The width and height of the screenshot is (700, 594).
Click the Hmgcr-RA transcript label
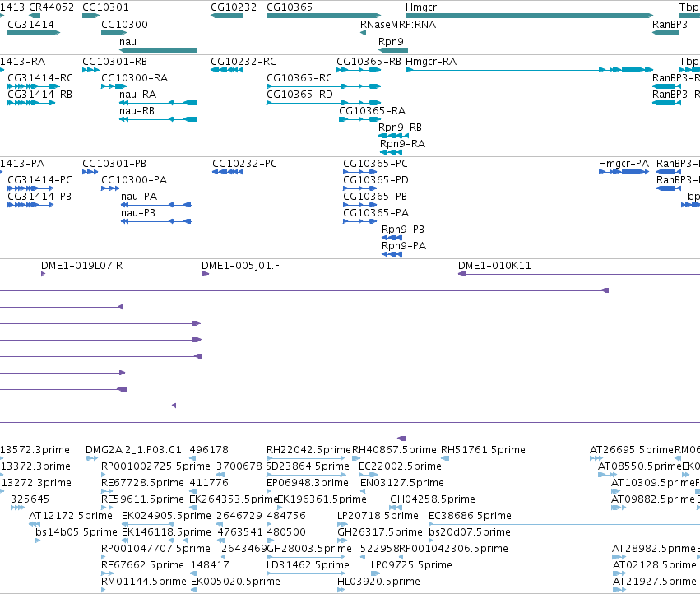tap(431, 62)
